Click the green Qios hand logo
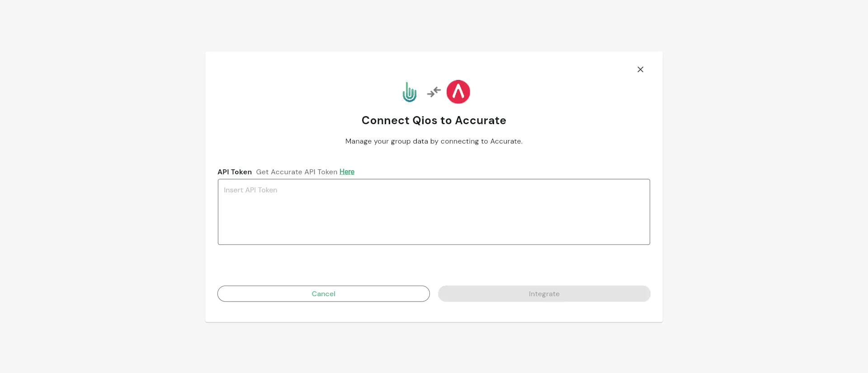868x373 pixels. coord(409,92)
